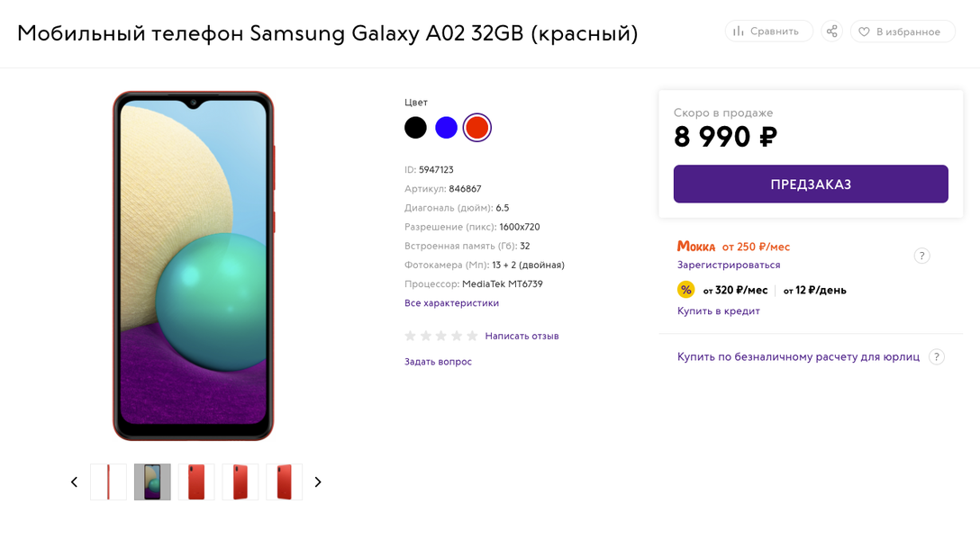
Task: Click the Написать отзыв link
Action: pyautogui.click(x=522, y=336)
